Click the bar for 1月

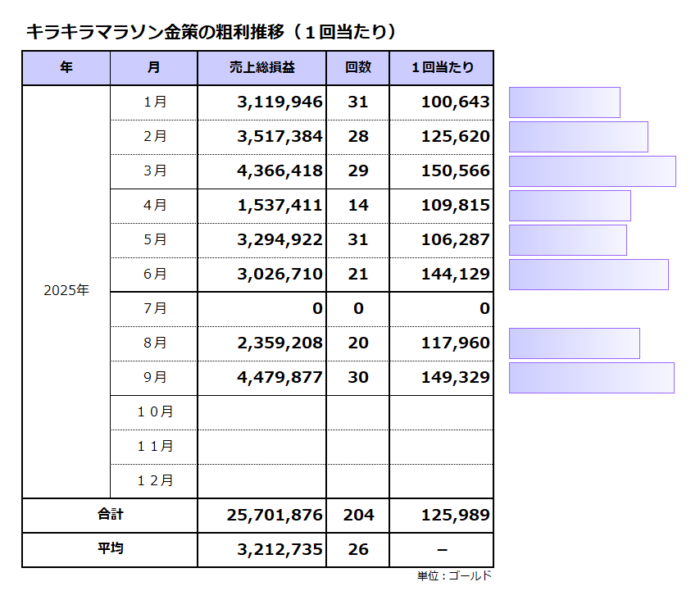pos(564,102)
